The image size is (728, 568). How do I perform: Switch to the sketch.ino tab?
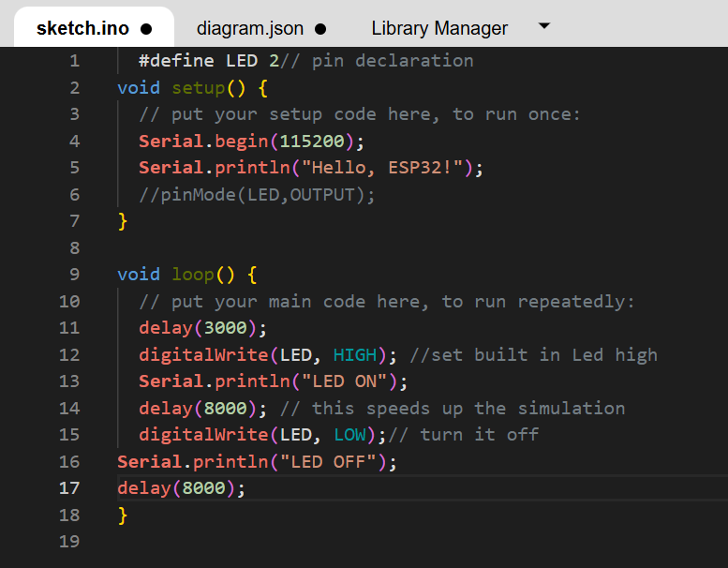94,28
